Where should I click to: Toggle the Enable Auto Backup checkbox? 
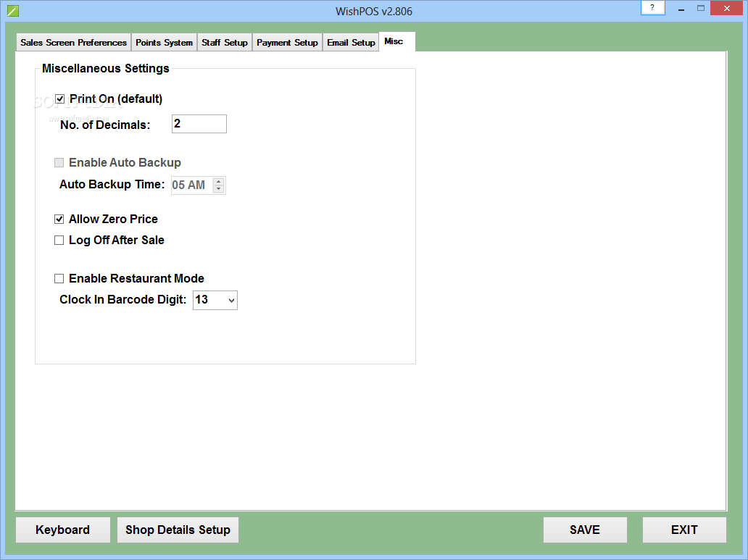(59, 163)
